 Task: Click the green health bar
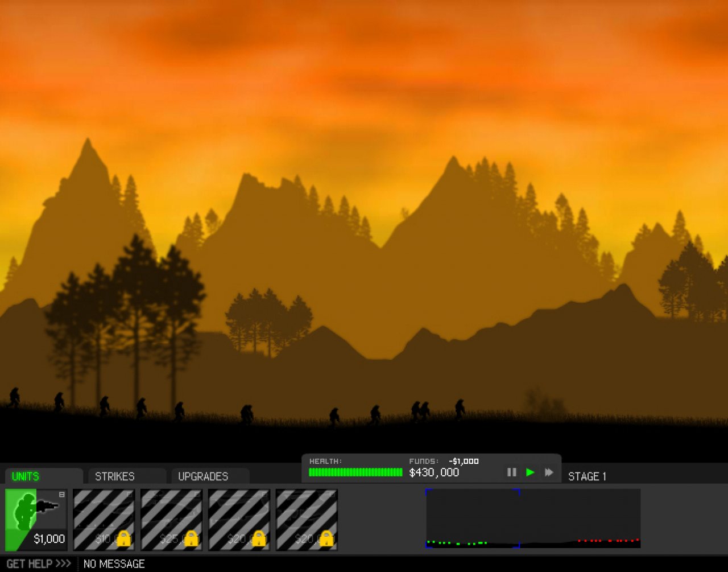(x=355, y=472)
